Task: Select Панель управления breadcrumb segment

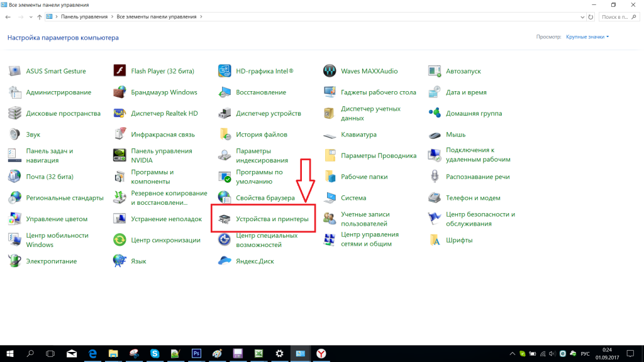Action: coord(84,17)
